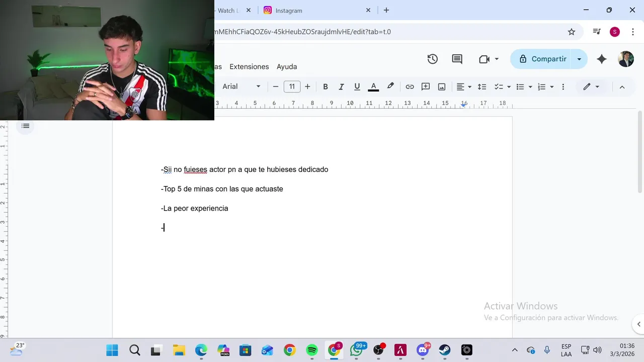Toggle bold formatting
Screen dimensions: 644x362
[x=326, y=86]
